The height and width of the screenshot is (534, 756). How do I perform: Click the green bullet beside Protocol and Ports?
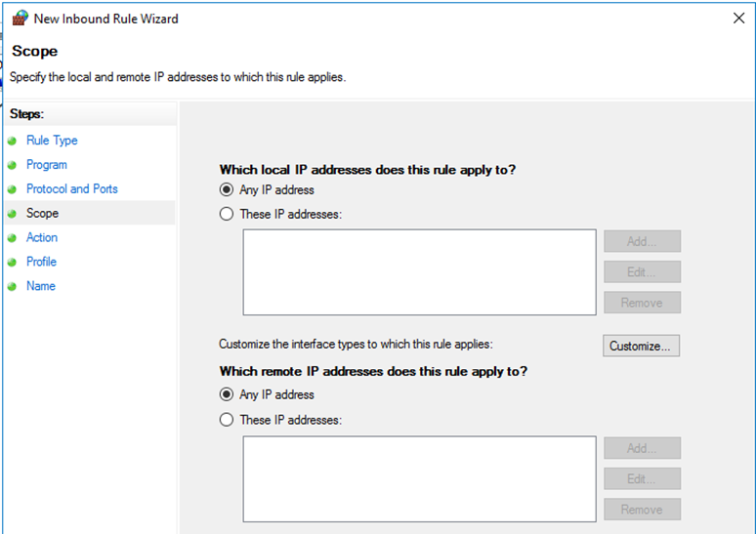click(x=12, y=189)
